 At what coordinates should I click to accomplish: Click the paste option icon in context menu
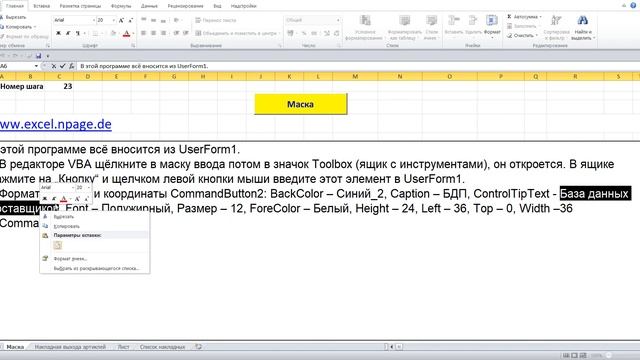point(58,245)
